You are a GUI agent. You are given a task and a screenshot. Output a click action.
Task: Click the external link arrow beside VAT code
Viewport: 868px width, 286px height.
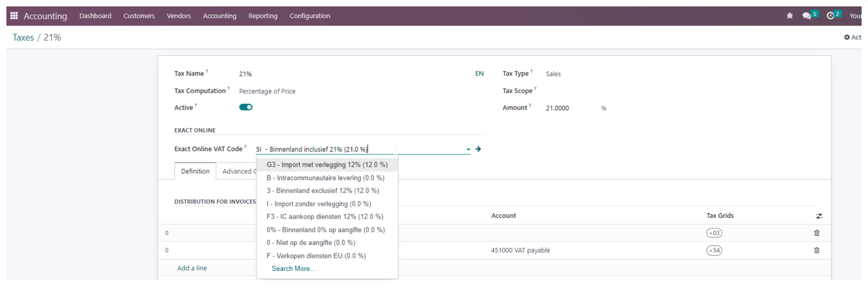click(x=478, y=149)
